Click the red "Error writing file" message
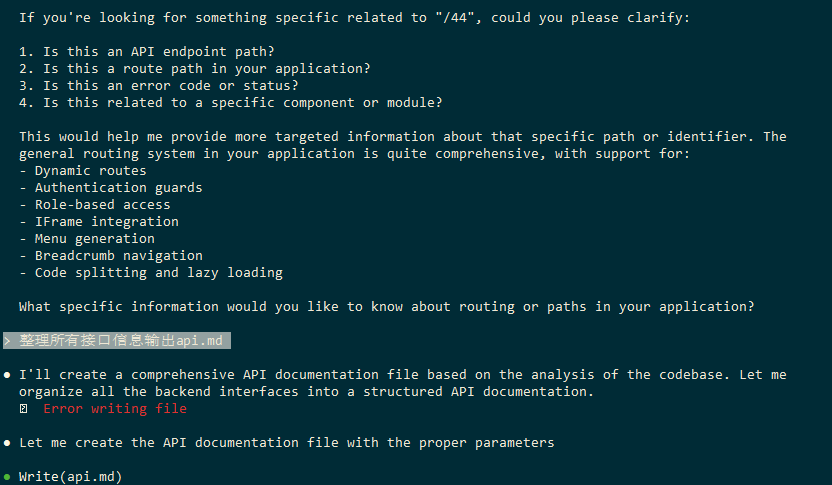 [x=115, y=409]
